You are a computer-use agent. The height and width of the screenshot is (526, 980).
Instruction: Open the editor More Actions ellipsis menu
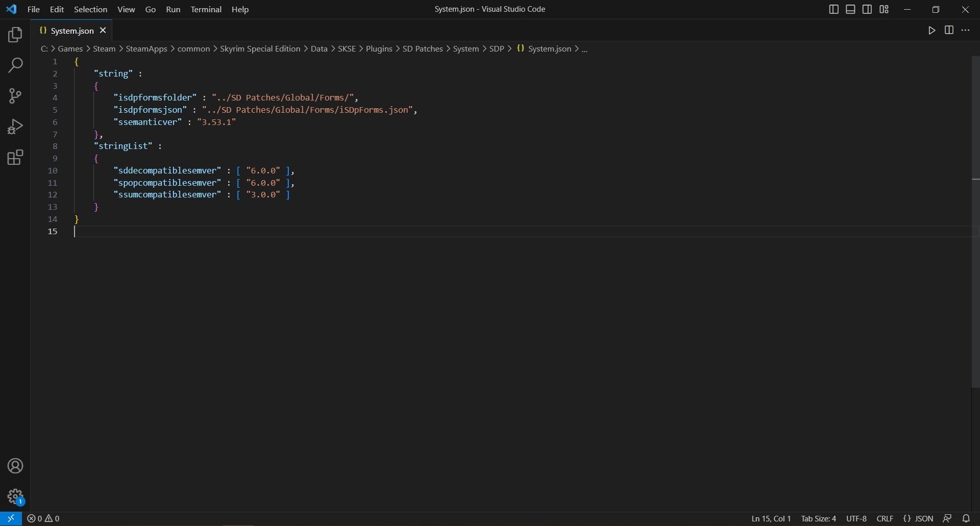tap(966, 30)
